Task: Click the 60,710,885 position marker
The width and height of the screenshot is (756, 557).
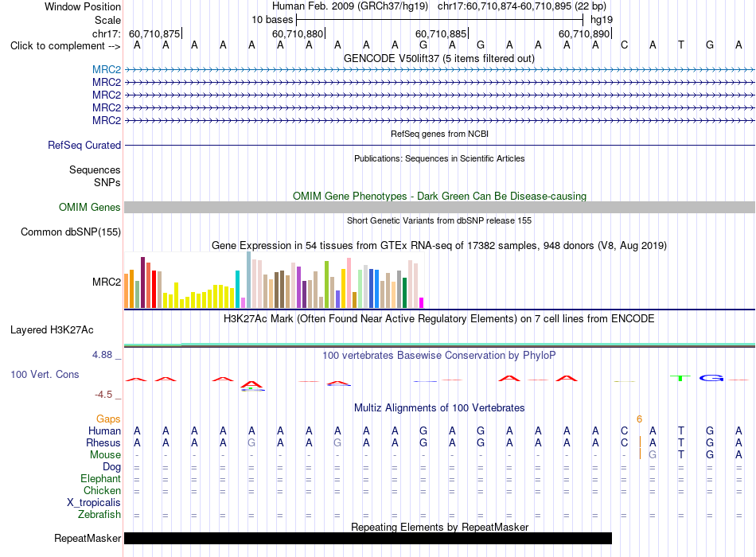Action: point(441,33)
